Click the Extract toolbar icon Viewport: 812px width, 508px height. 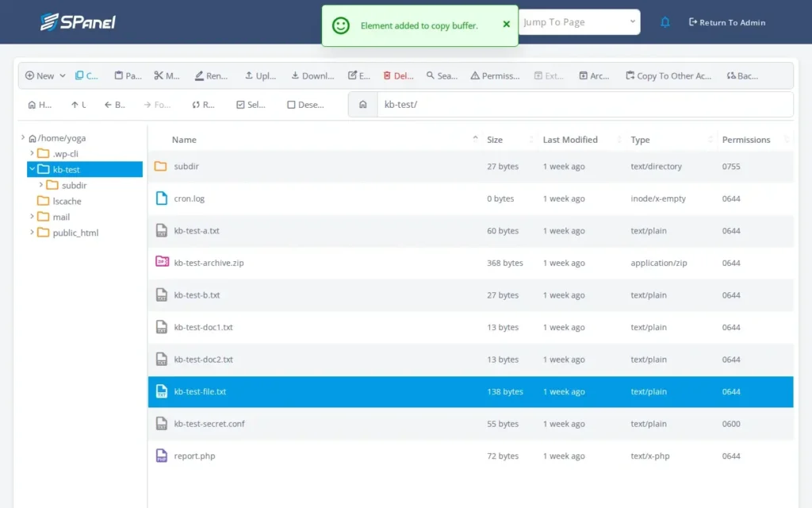pyautogui.click(x=538, y=75)
